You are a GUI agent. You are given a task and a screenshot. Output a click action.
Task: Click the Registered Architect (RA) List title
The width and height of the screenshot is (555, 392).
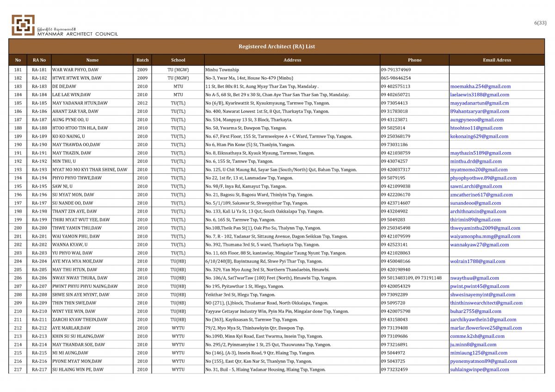[277, 47]
